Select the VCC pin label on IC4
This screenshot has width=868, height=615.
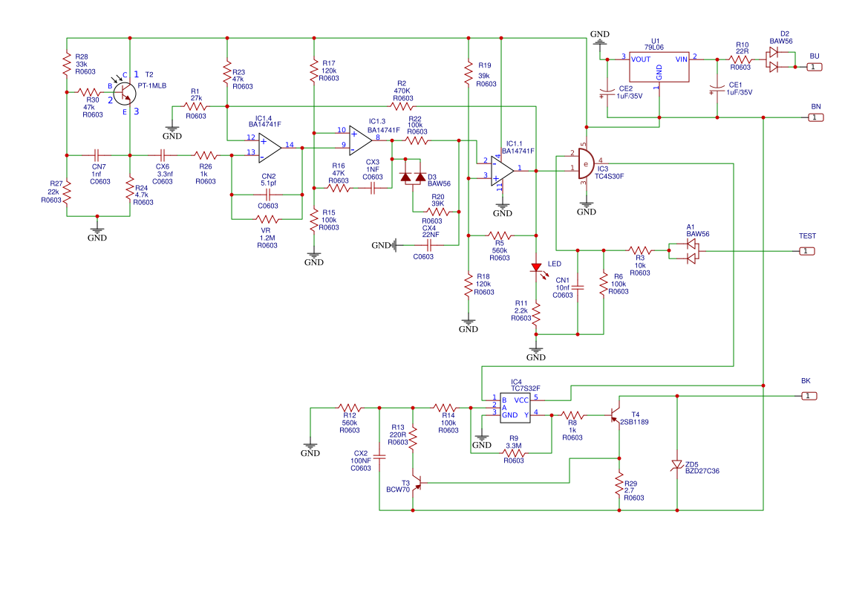[521, 400]
